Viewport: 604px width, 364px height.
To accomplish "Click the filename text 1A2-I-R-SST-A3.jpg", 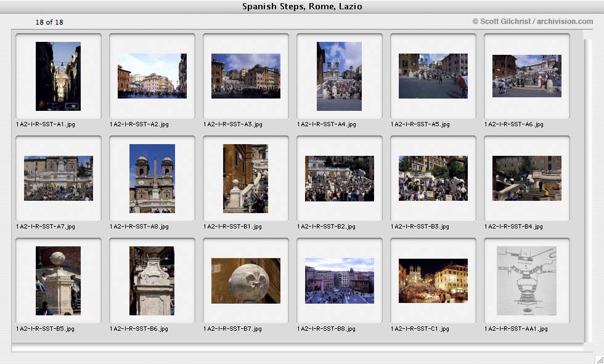I will (233, 124).
